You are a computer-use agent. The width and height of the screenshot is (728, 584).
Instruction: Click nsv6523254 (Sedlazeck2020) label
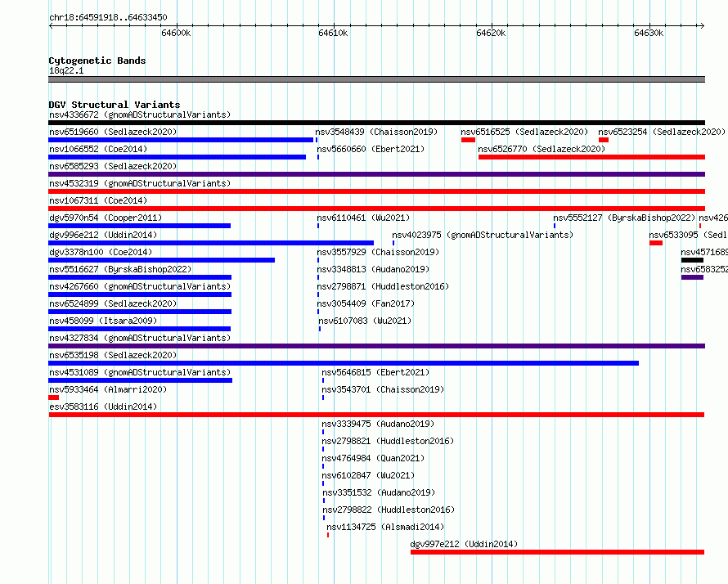(x=662, y=132)
